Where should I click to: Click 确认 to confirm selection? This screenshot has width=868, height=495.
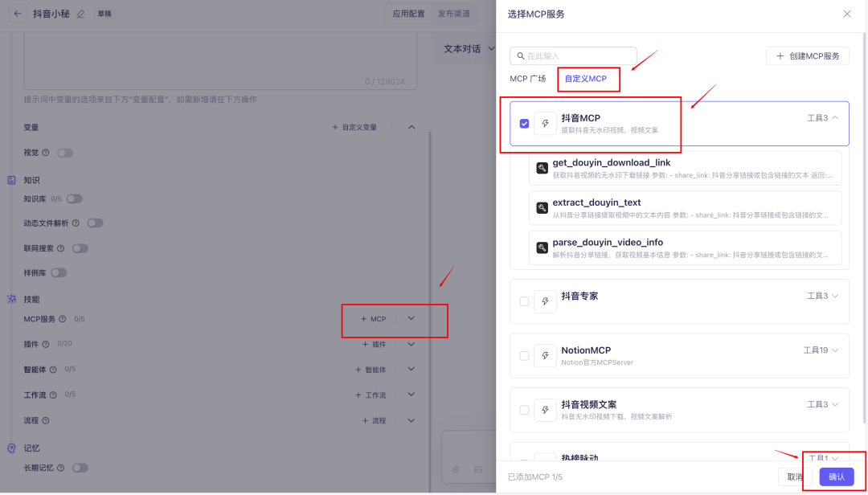pyautogui.click(x=837, y=477)
